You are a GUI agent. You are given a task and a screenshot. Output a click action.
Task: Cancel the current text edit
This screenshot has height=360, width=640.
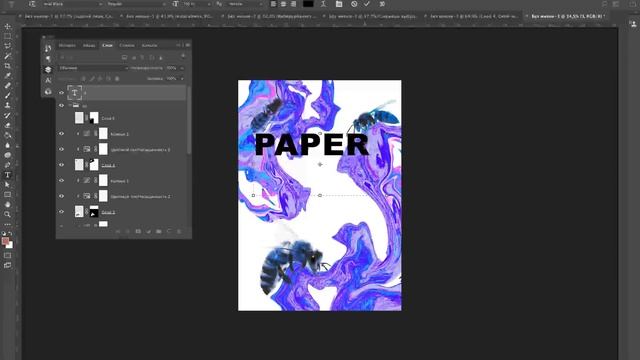pyautogui.click(x=354, y=4)
